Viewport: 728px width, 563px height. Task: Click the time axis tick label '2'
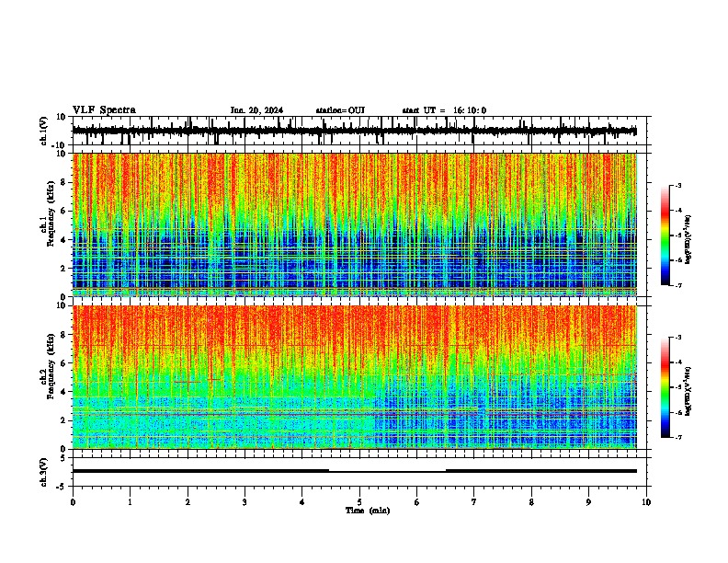[188, 502]
